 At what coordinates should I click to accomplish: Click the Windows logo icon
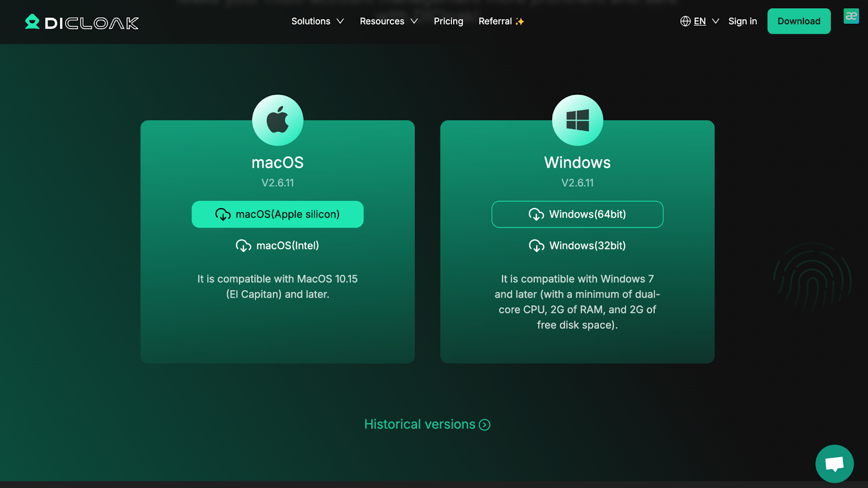tap(577, 120)
